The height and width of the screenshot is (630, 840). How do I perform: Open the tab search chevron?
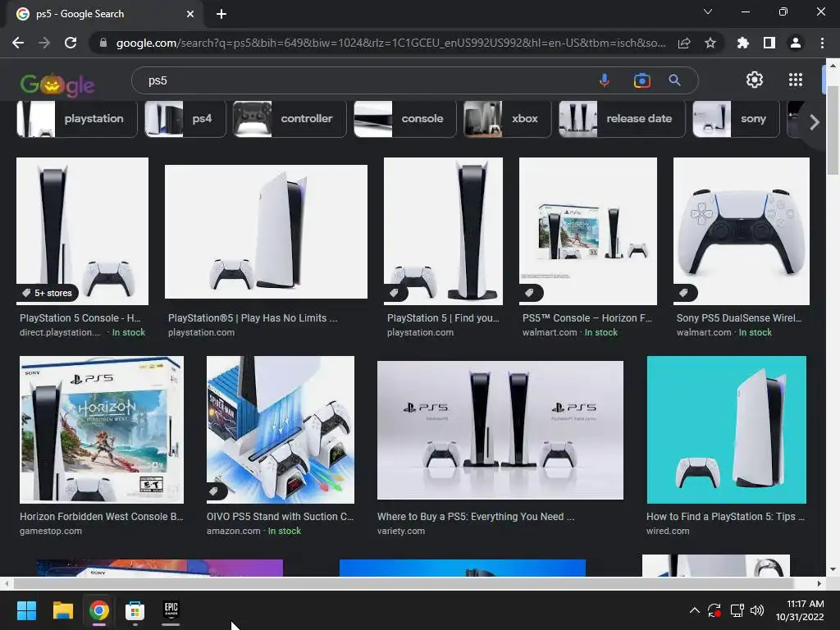(708, 11)
